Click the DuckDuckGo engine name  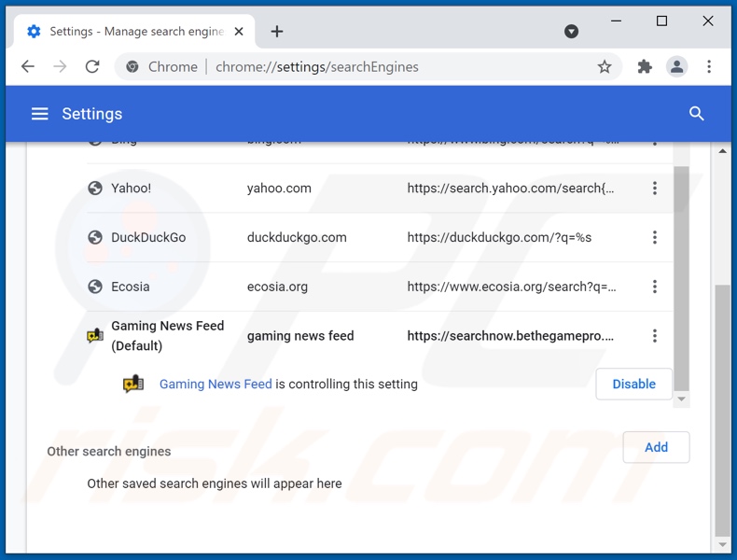click(148, 237)
